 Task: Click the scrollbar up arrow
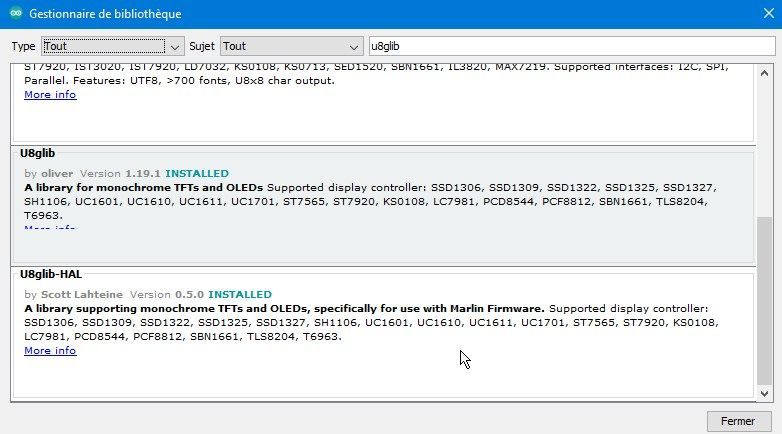point(764,73)
